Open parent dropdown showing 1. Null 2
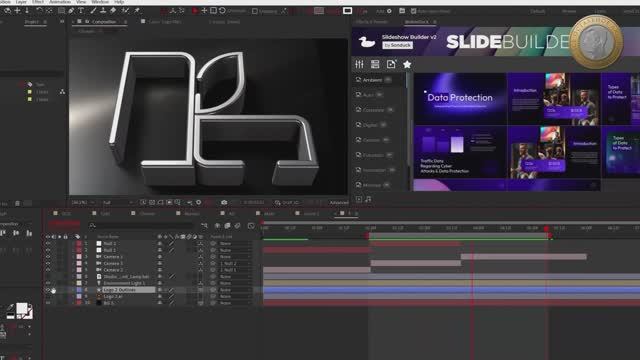 235,263
